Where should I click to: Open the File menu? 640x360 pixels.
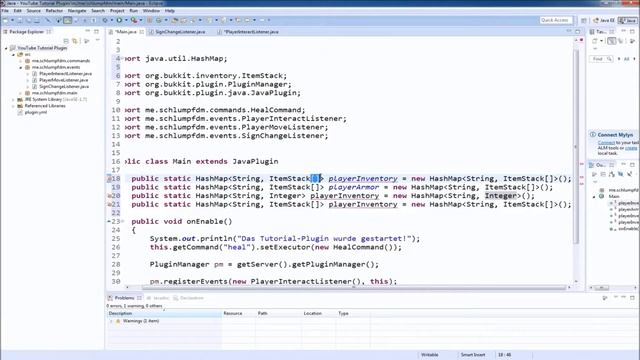tap(5, 11)
